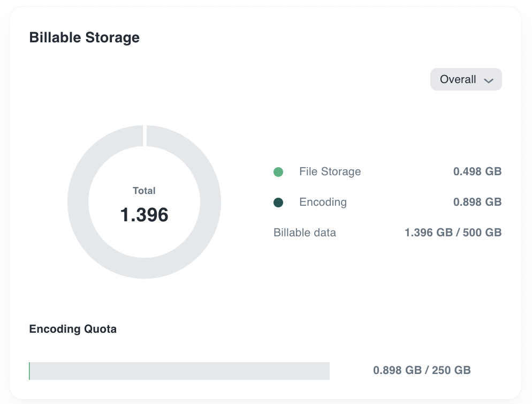Open the Overall dropdown menu
This screenshot has height=404, width=532.
tap(466, 79)
